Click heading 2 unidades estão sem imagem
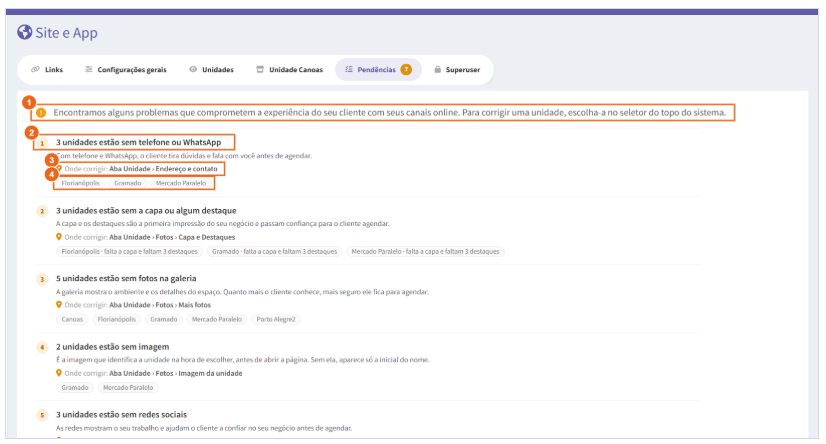 point(113,347)
